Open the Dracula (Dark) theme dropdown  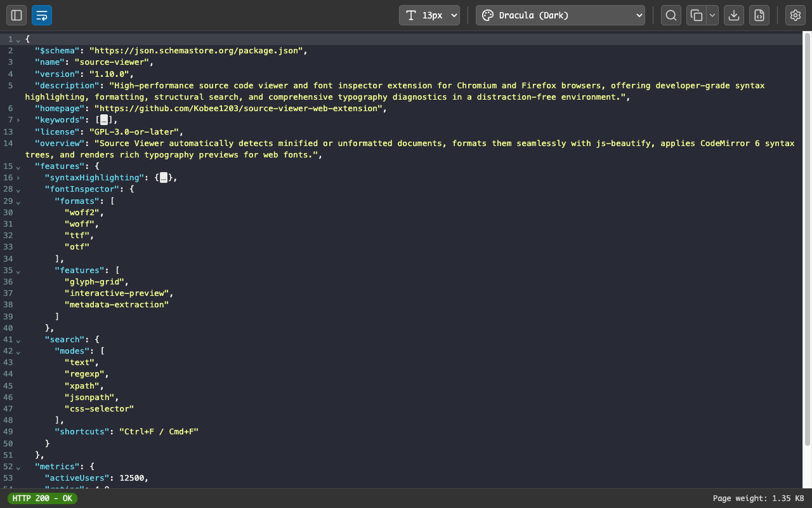(x=560, y=15)
